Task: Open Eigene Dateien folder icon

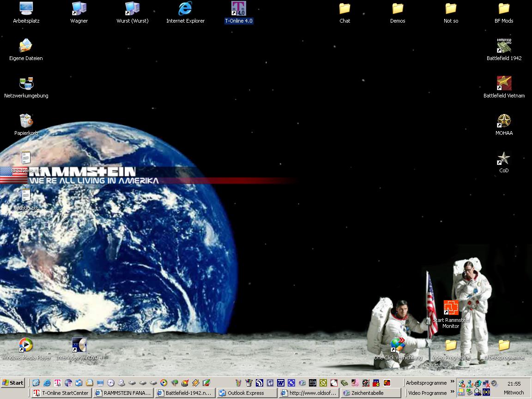Action: pyautogui.click(x=26, y=49)
